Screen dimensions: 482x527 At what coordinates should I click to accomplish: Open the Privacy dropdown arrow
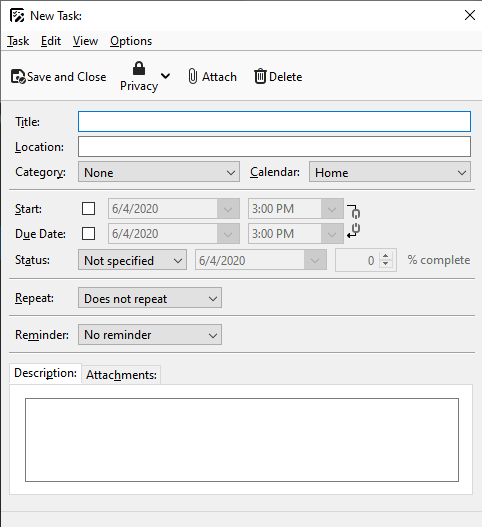pyautogui.click(x=165, y=76)
